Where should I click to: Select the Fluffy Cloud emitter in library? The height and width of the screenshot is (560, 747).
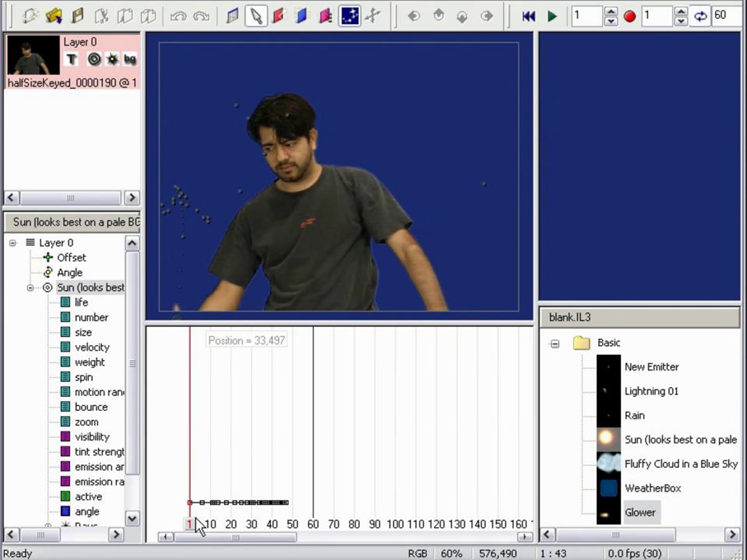coord(681,464)
